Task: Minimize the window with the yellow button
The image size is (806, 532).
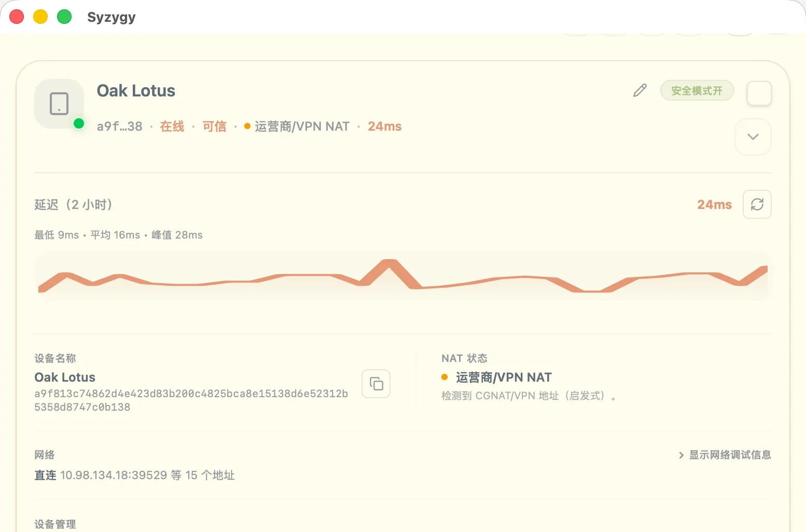Action: [40, 17]
